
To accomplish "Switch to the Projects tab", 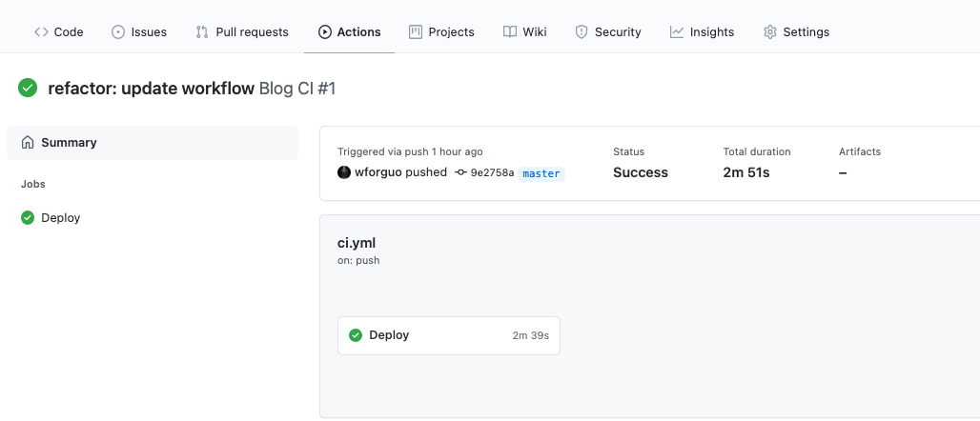I will click(441, 31).
